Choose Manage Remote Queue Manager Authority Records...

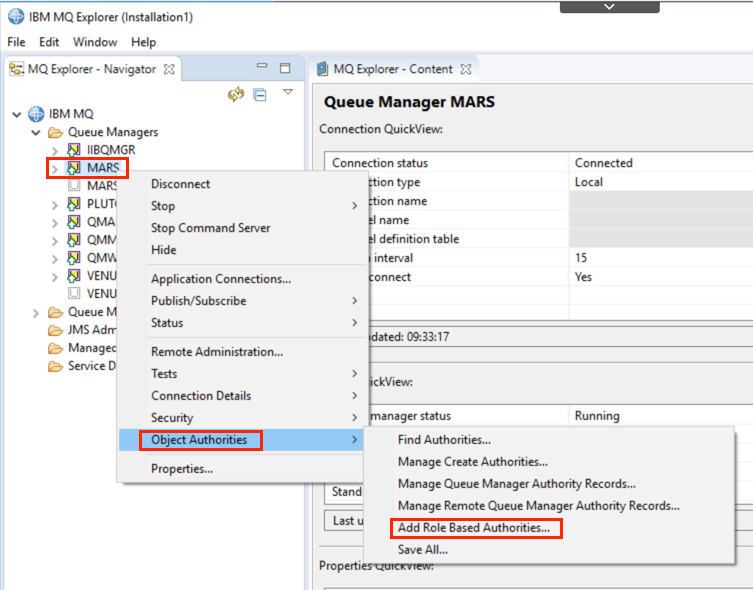click(549, 506)
